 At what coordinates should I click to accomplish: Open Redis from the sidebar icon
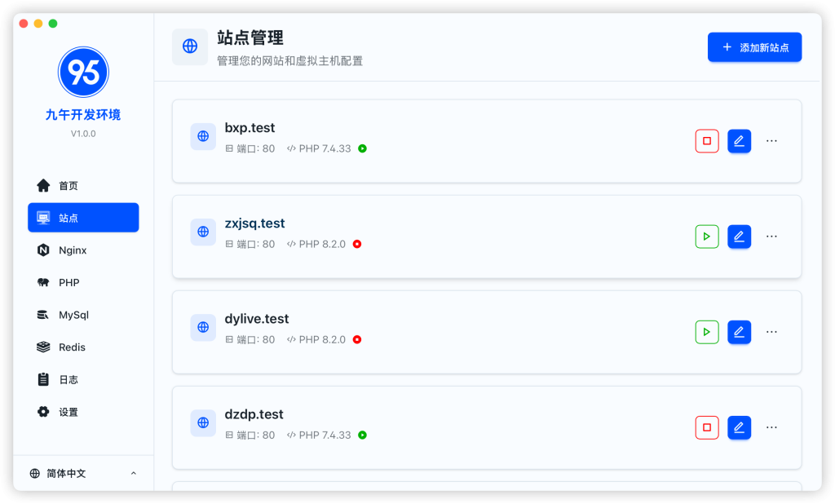point(43,347)
